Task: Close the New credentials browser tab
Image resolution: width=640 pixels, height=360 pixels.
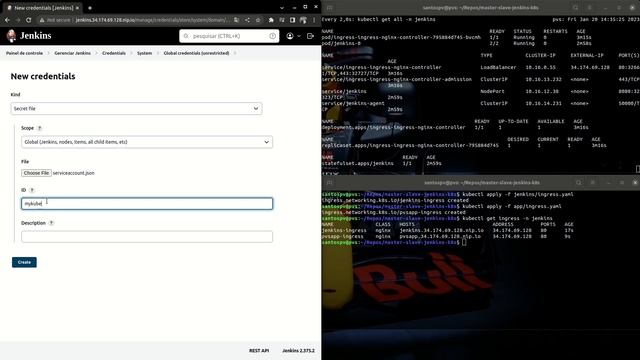Action: [x=77, y=8]
